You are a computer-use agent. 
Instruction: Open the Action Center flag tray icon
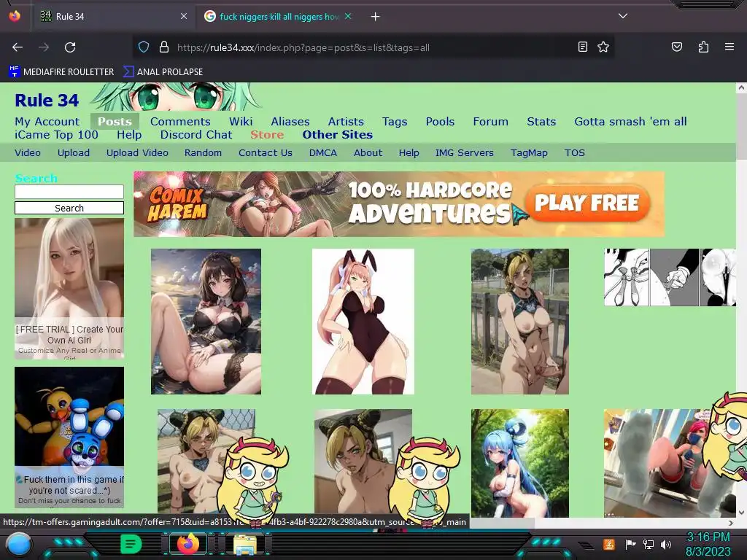click(631, 544)
